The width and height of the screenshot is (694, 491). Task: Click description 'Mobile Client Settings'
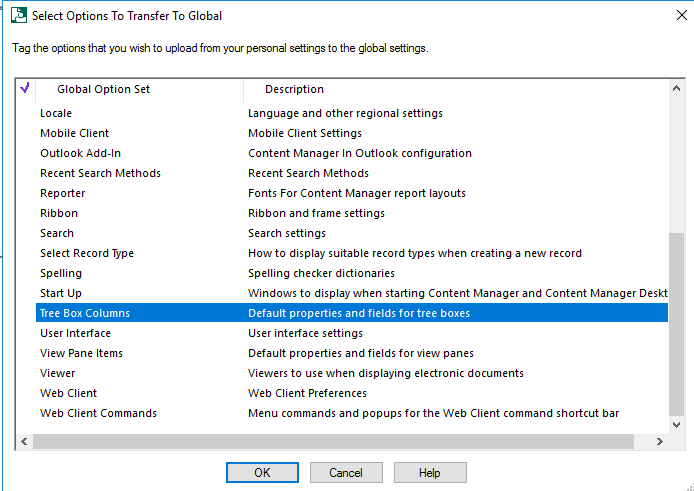coord(305,133)
